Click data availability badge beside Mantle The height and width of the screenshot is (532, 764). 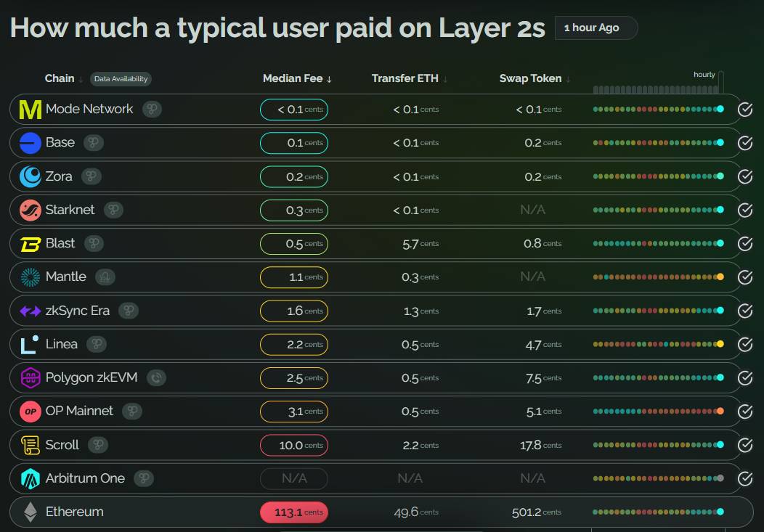click(x=105, y=277)
